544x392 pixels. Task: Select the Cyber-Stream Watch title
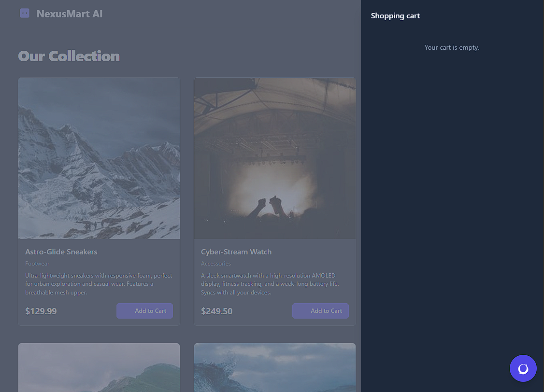[x=236, y=252]
